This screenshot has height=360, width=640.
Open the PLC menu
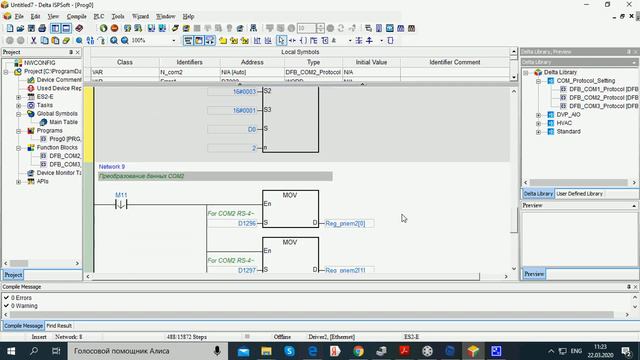click(99, 16)
